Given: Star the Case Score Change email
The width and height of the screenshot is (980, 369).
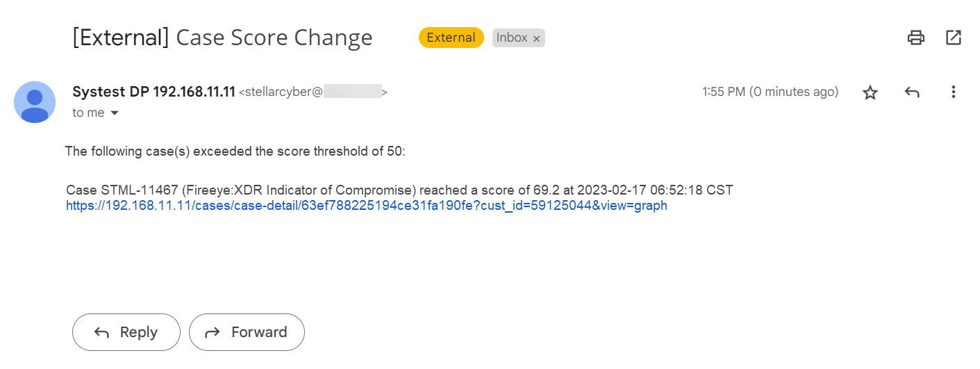Looking at the screenshot, I should [870, 92].
